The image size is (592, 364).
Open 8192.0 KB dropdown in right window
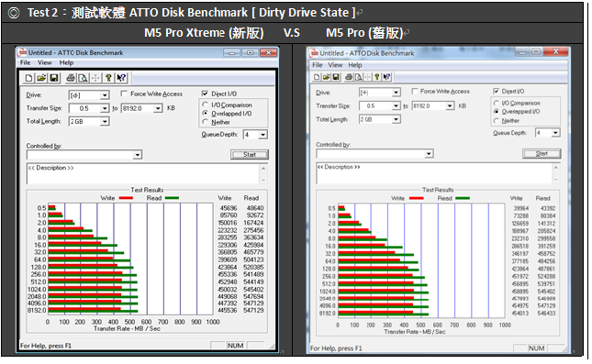coord(450,106)
